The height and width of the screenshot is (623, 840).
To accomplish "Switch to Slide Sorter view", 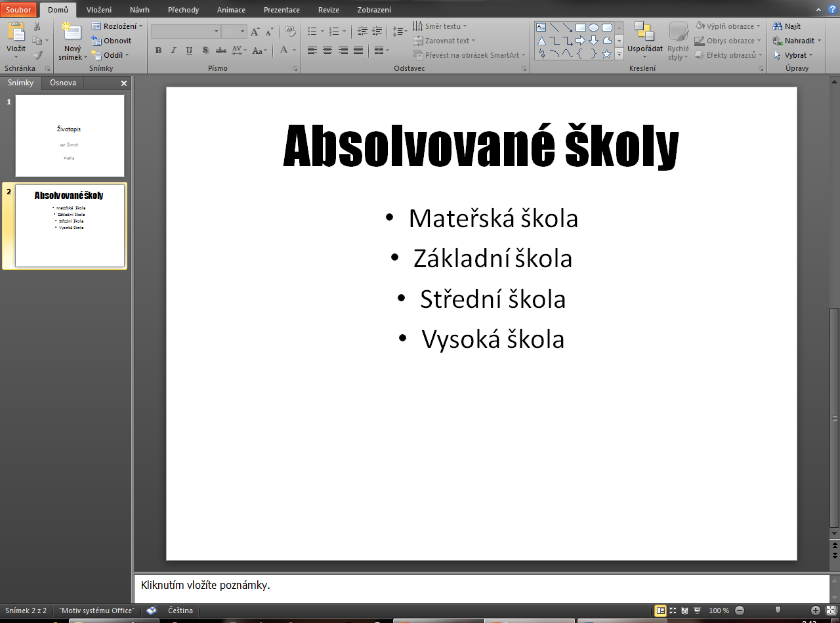I will click(673, 611).
